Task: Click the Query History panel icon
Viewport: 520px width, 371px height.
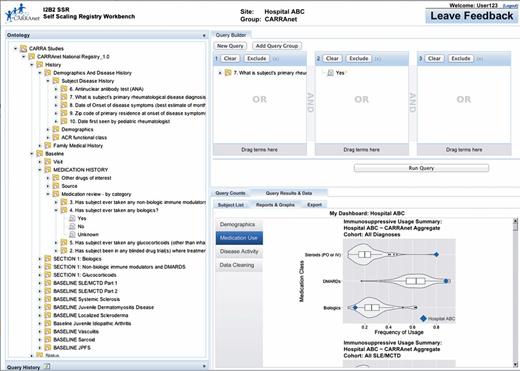Action: point(47,367)
